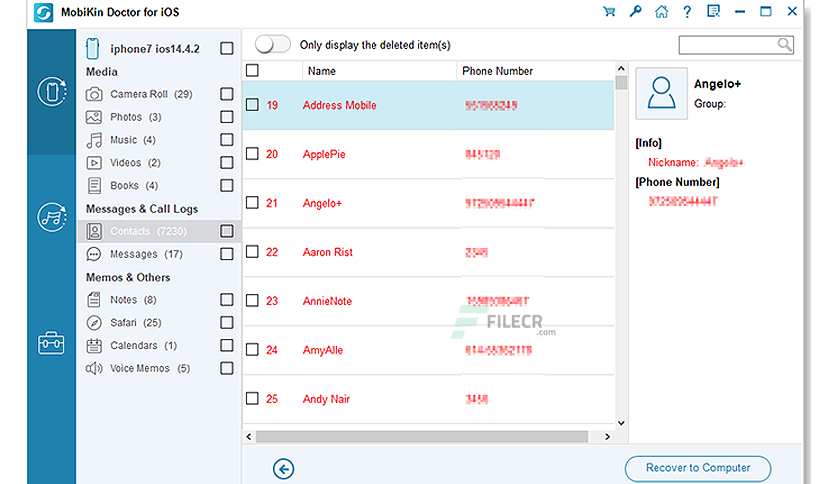Check the Music category checkbox
Screen dimensions: 836x484
pyautogui.click(x=227, y=140)
